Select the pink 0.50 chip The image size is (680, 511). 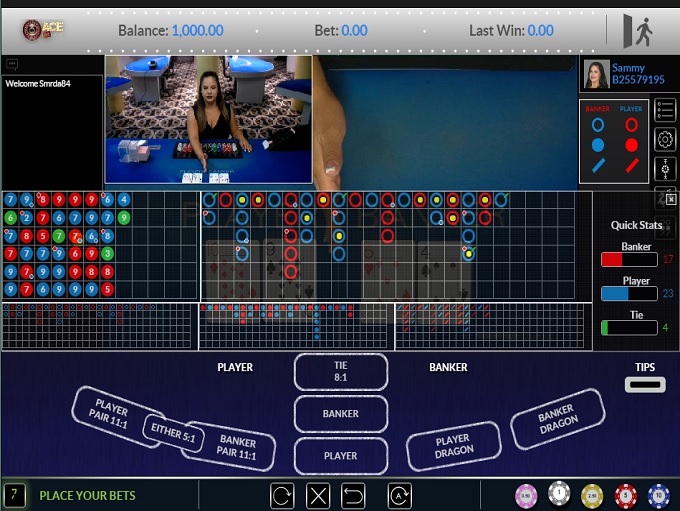tap(526, 495)
